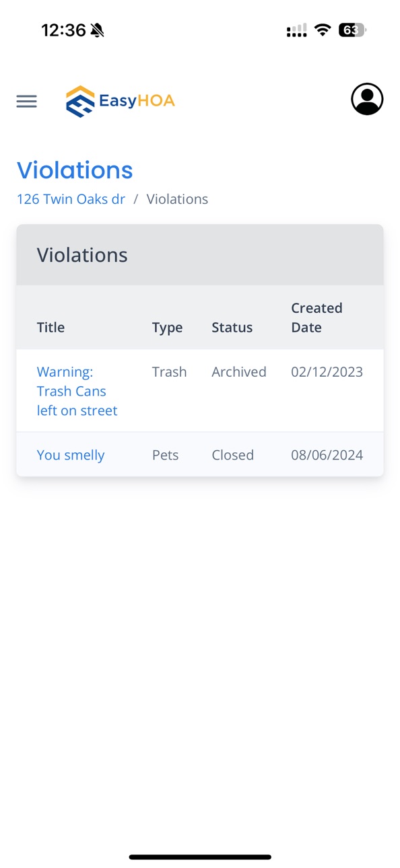This screenshot has height=868, width=400.
Task: Open Warning: Trash Cans left on street violation
Action: 77,391
